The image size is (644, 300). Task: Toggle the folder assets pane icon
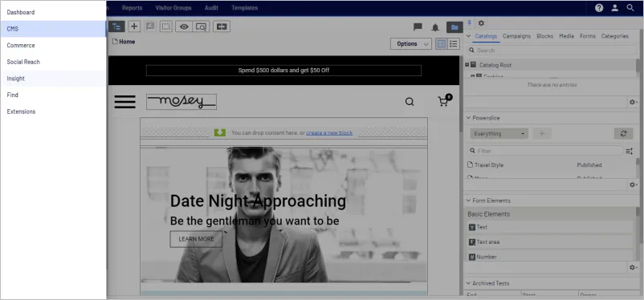coord(454,27)
